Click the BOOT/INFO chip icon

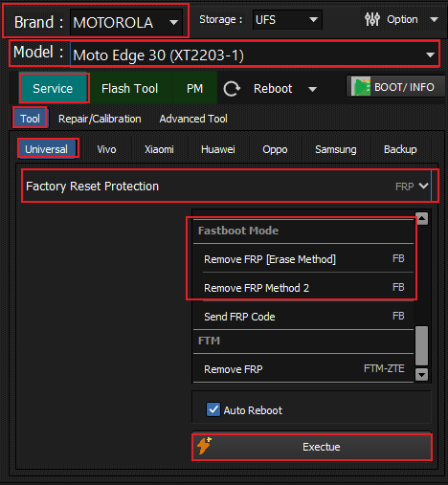(361, 86)
